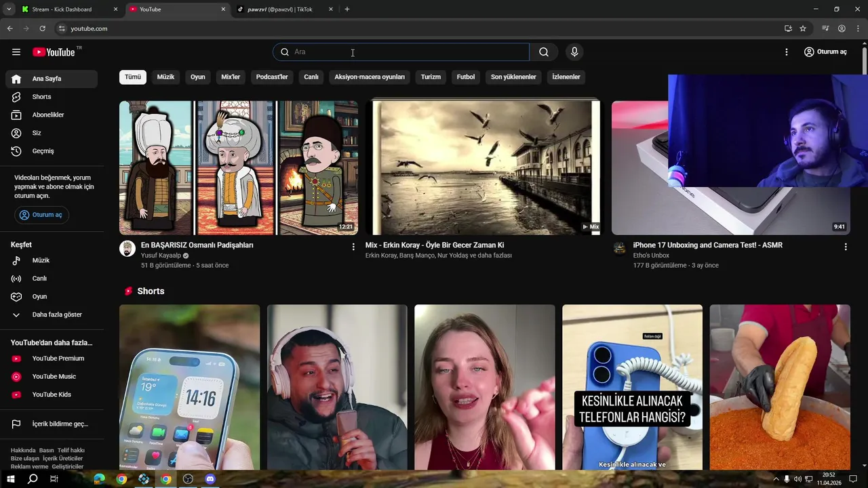Screen dimensions: 868x488
Task: Select the İzlenenler filter chip
Action: (x=566, y=77)
